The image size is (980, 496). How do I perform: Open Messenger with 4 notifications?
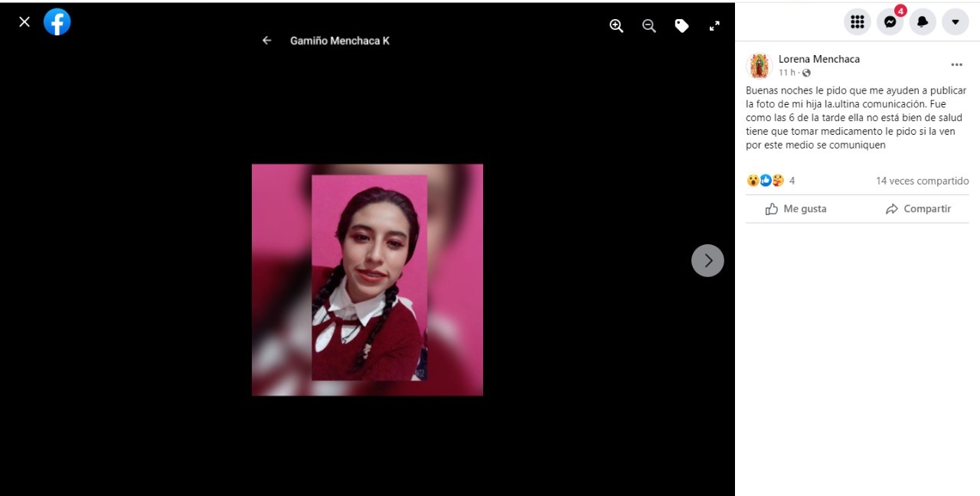pyautogui.click(x=890, y=21)
